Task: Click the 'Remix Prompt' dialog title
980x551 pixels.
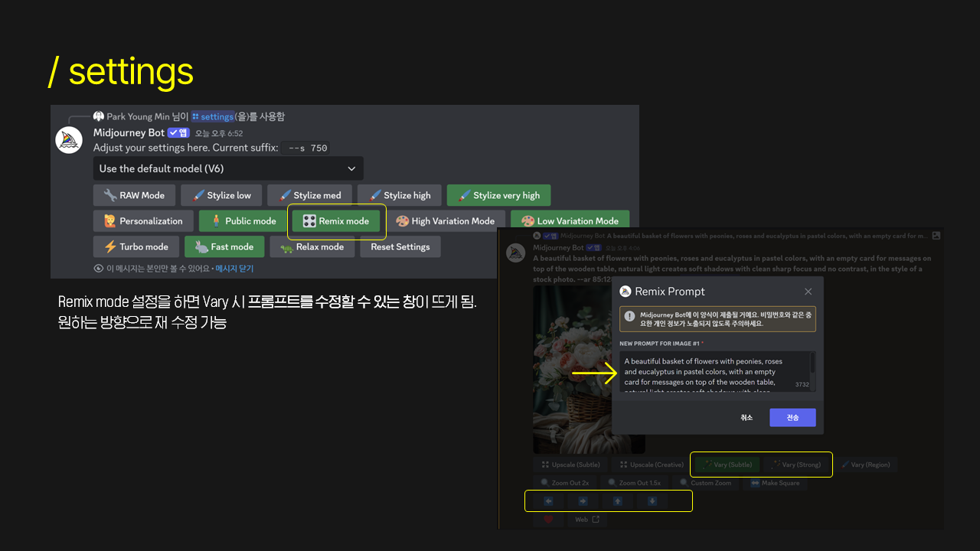Action: tap(669, 292)
